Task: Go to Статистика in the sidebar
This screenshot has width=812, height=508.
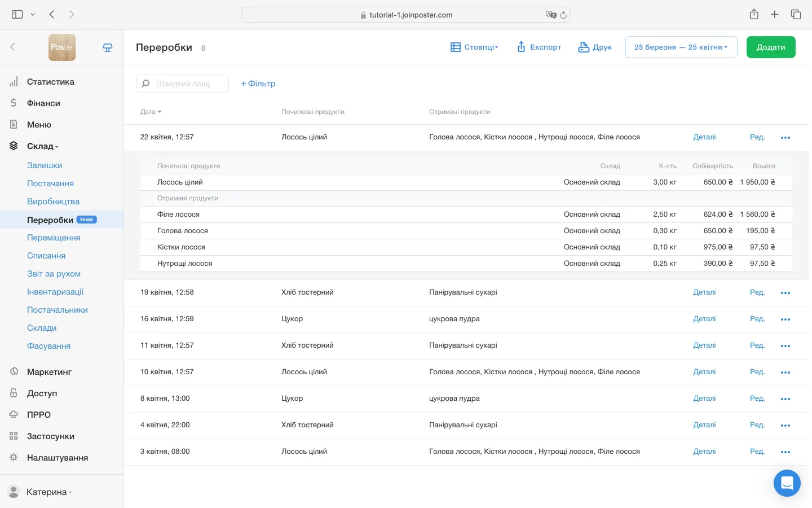Action: coord(50,82)
